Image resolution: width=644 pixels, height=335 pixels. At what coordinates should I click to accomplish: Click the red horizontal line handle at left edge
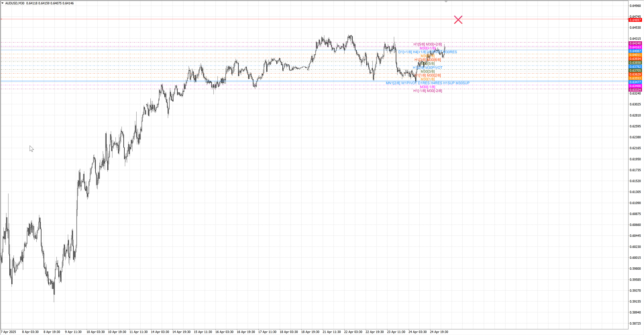tap(1, 19)
